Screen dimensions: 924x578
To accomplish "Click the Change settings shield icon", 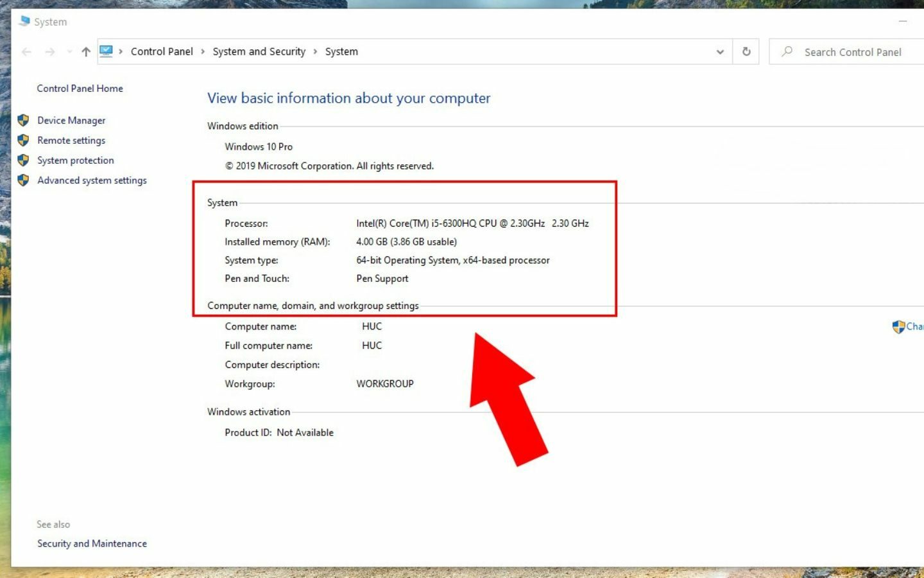I will click(898, 327).
